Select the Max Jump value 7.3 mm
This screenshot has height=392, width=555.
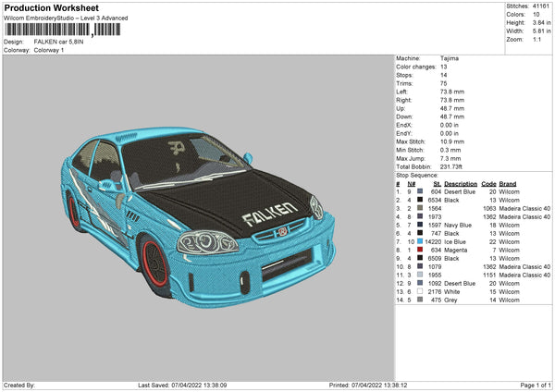pos(451,158)
